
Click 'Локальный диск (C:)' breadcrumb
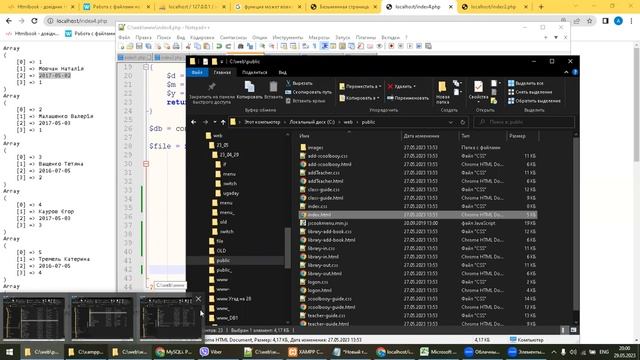coord(312,122)
